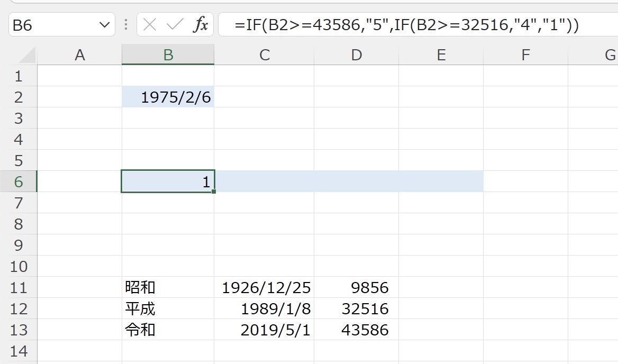Click in the formula bar IF formula
Viewport: 618px width, 364px height.
click(406, 25)
